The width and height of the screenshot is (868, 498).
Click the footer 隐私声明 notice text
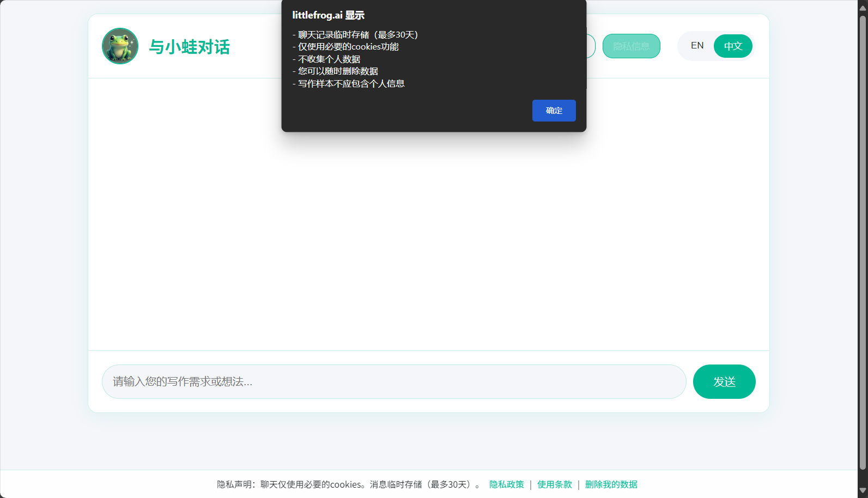tap(348, 484)
